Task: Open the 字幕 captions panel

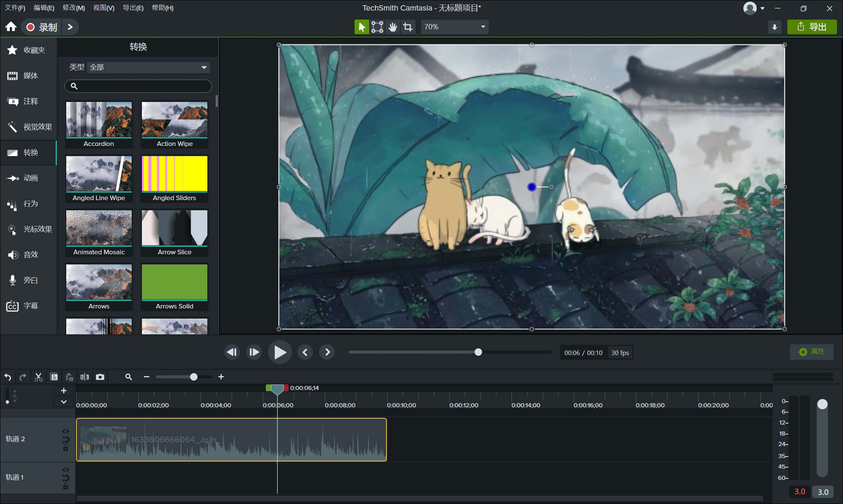Action: pyautogui.click(x=29, y=306)
